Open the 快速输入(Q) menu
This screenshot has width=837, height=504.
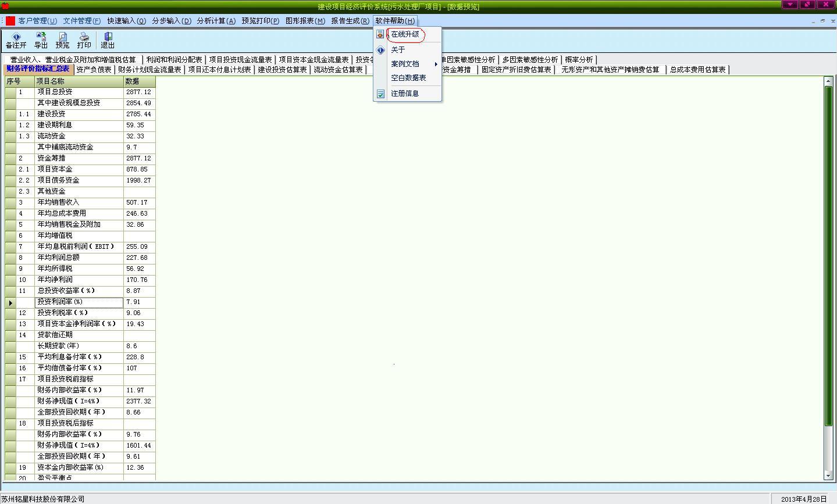(127, 21)
